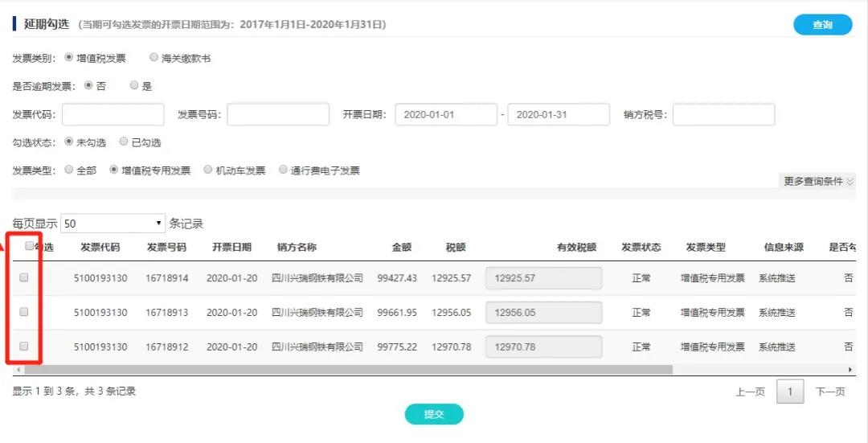The image size is (868, 443).
Task: Choose the 机动车发票 invoice type
Action: point(208,170)
